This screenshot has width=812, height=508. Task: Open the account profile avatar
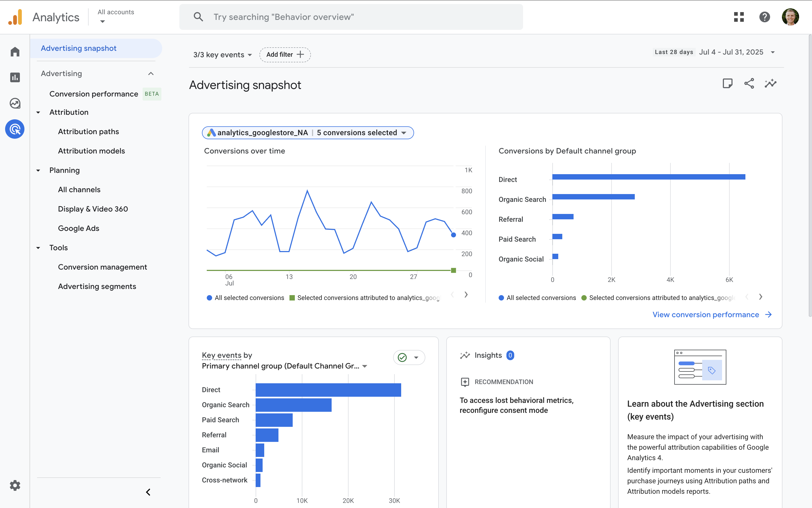pos(790,17)
